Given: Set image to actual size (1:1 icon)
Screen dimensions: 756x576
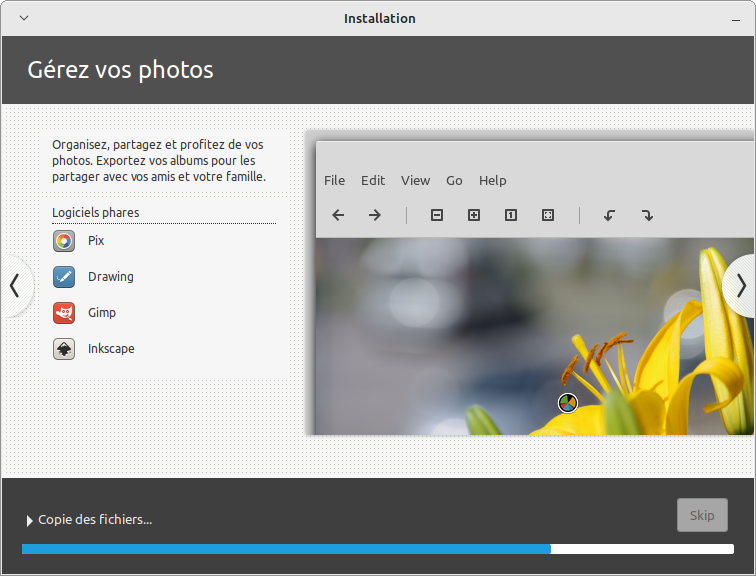Looking at the screenshot, I should (511, 215).
